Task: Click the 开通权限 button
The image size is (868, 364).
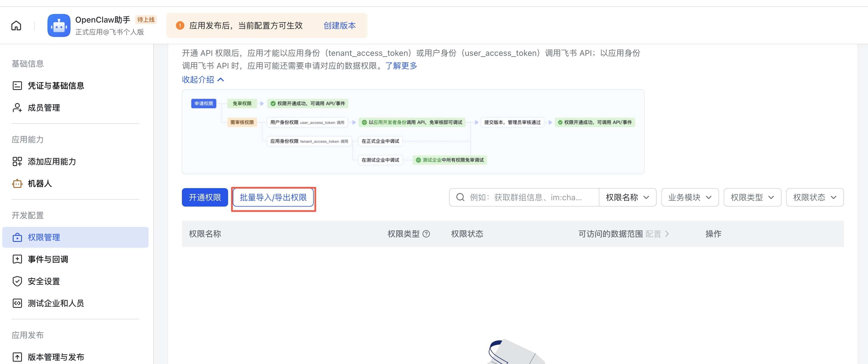Action: coord(204,197)
